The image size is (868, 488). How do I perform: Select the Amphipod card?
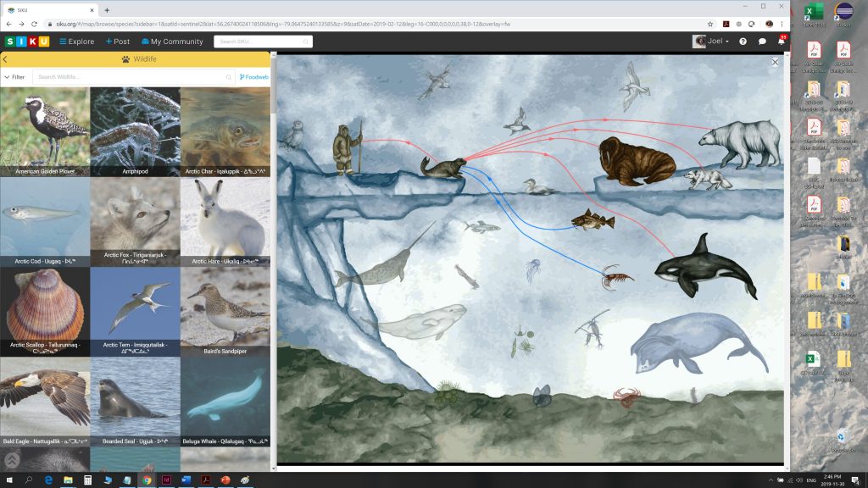pyautogui.click(x=135, y=131)
